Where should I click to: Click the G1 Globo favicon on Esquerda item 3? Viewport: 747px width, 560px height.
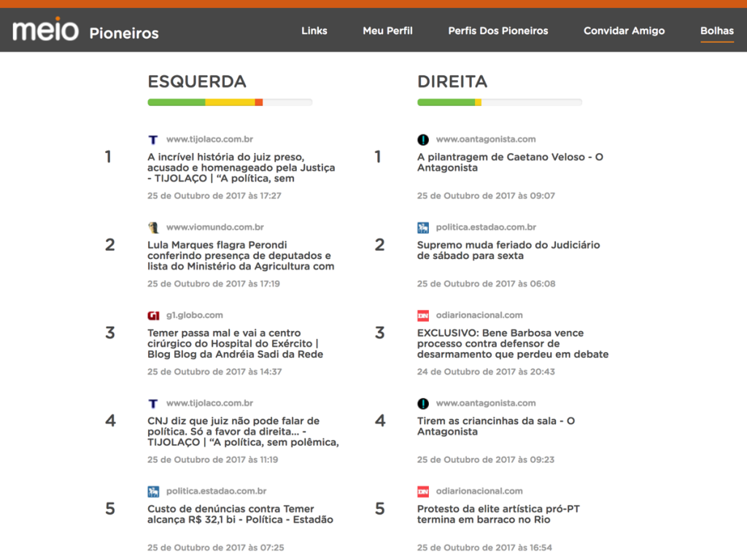153,315
